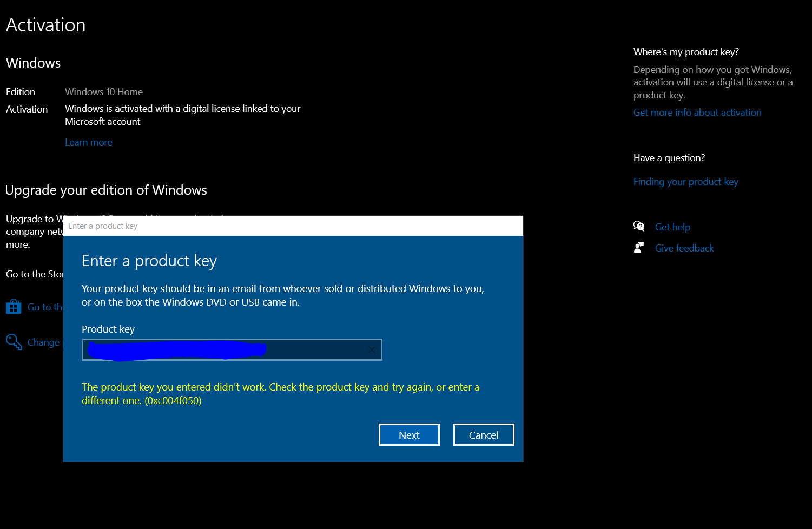Click the key icon beside Change
This screenshot has width=812, height=529.
click(14, 342)
